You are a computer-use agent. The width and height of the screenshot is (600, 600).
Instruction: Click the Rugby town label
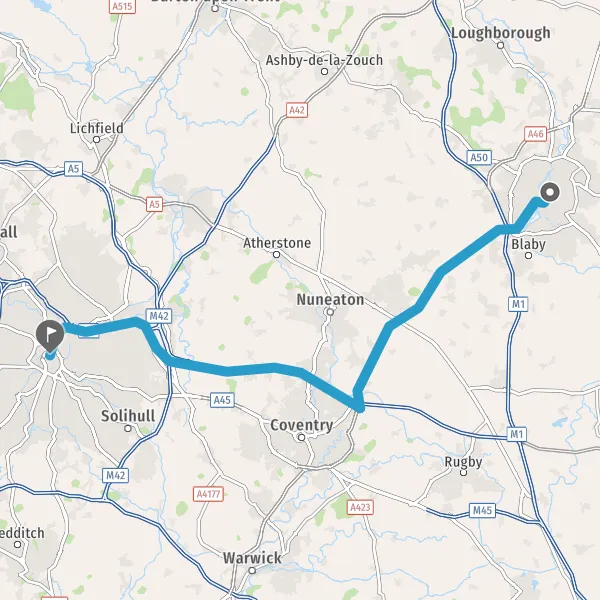click(463, 462)
